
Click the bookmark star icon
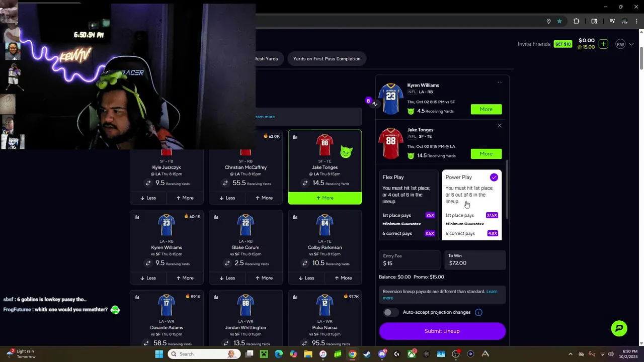point(559,21)
